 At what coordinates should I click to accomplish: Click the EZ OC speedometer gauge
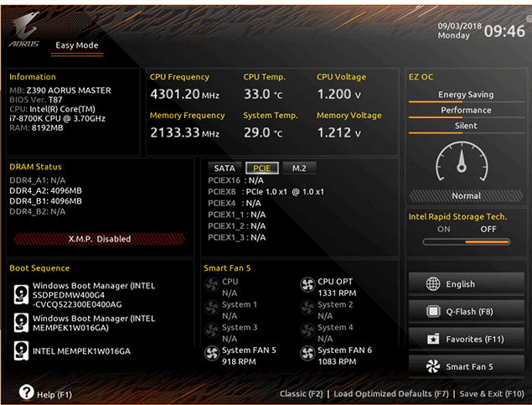pos(462,162)
